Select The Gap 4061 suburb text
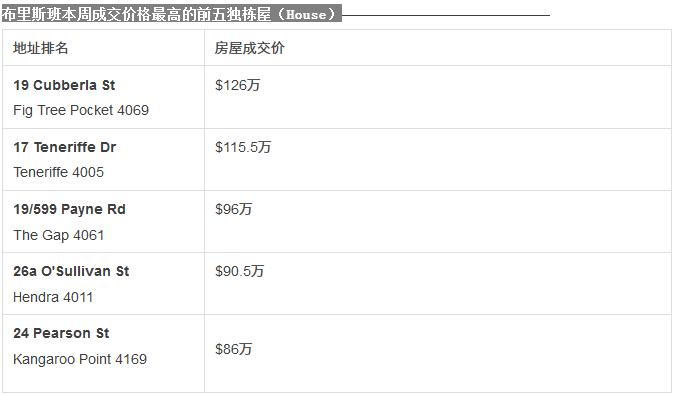The image size is (675, 395). coord(59,235)
